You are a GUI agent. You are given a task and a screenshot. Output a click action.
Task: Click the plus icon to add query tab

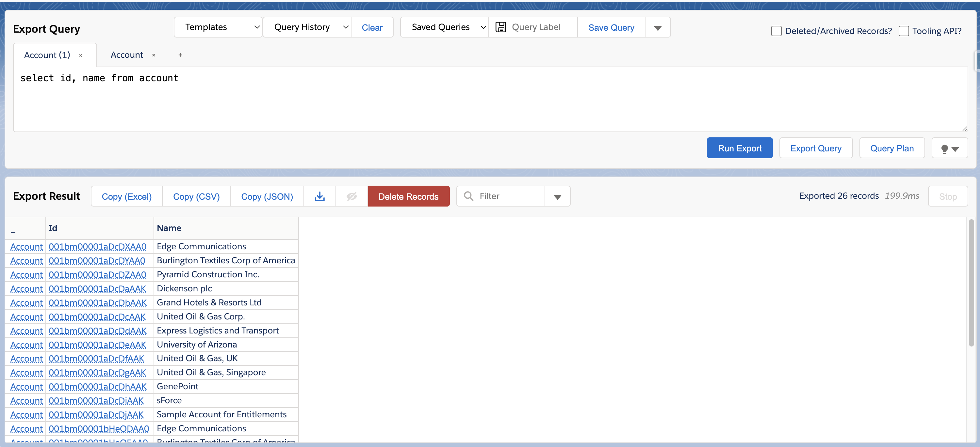click(180, 55)
